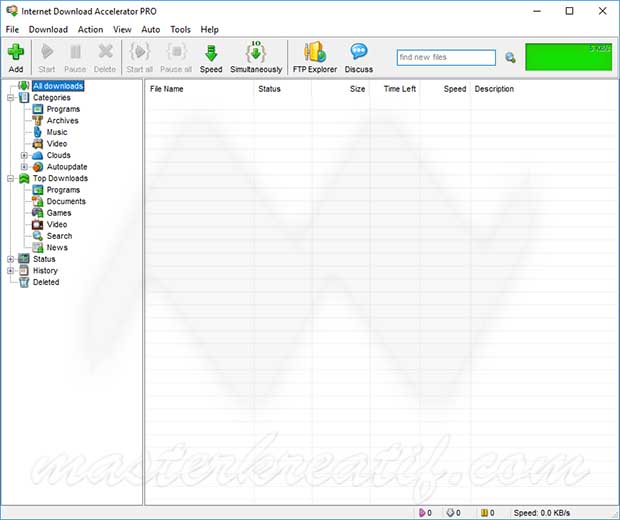Click the title bar app icon

(12, 11)
